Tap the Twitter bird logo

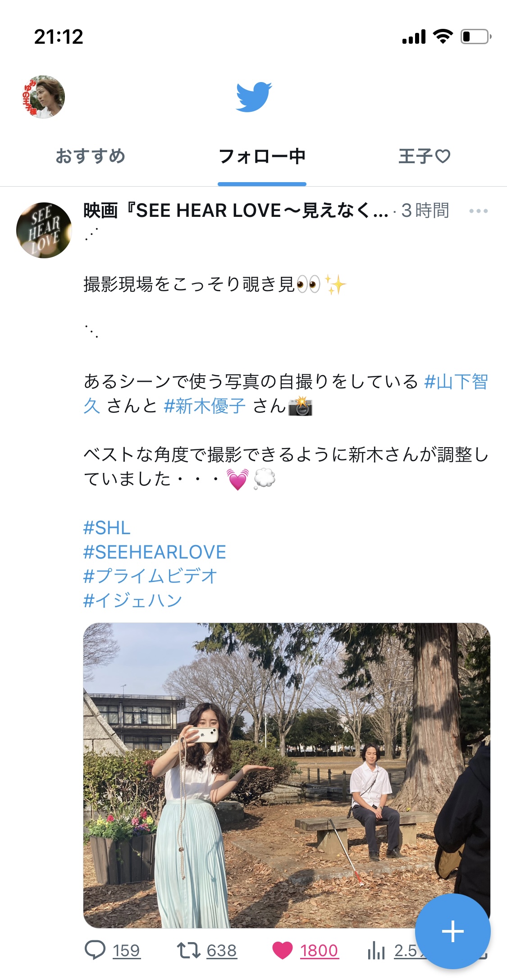tap(254, 97)
